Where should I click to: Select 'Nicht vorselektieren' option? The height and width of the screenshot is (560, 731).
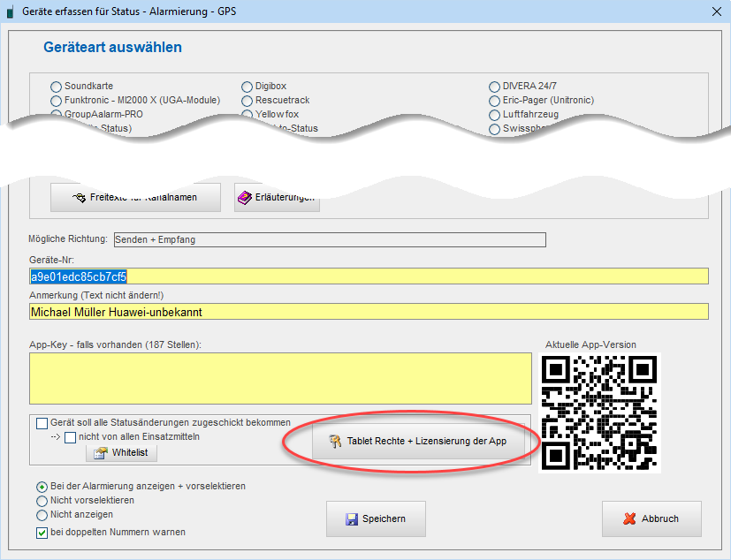coord(42,501)
